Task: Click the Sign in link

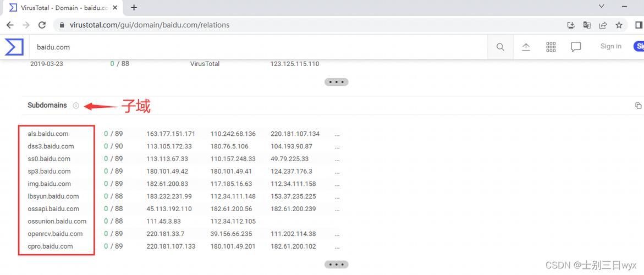Action: (x=611, y=46)
